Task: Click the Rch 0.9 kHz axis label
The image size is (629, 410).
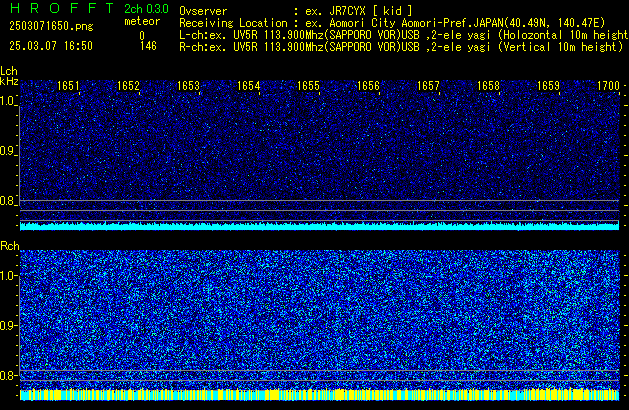Action: (x=8, y=325)
